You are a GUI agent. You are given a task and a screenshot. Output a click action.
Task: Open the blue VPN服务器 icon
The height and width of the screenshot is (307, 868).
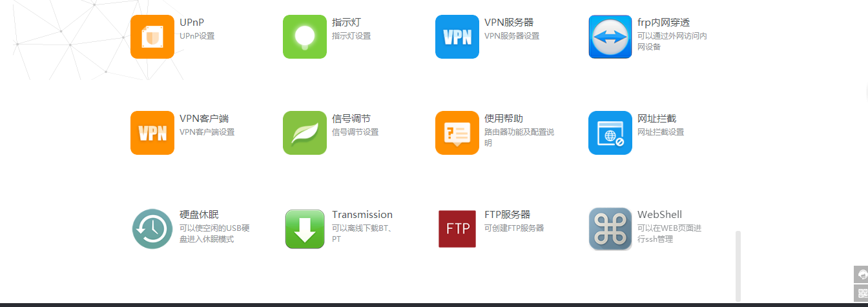457,37
